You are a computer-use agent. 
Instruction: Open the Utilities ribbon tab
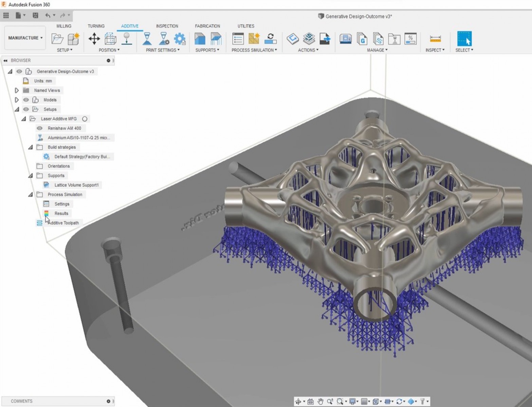245,26
